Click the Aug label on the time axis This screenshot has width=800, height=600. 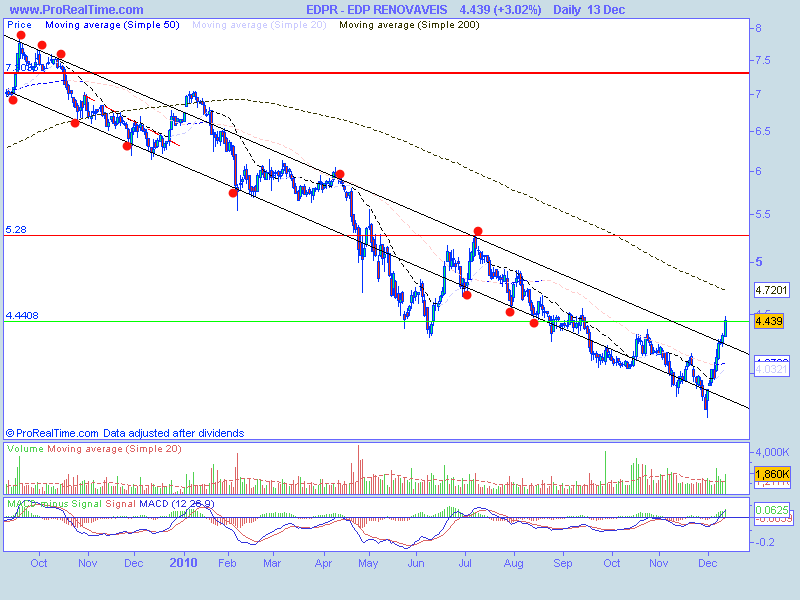coord(514,563)
